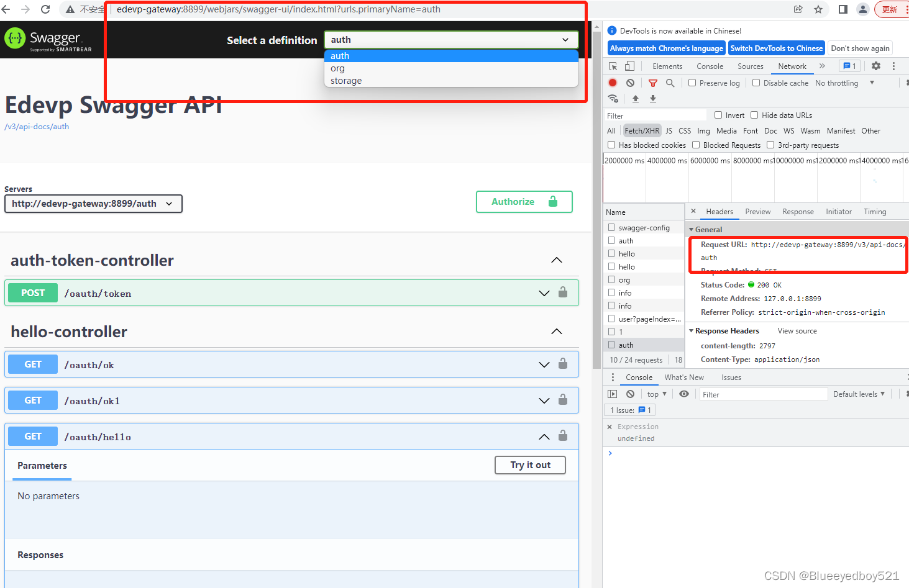
Task: Open the Default levels dropdown
Action: click(859, 394)
